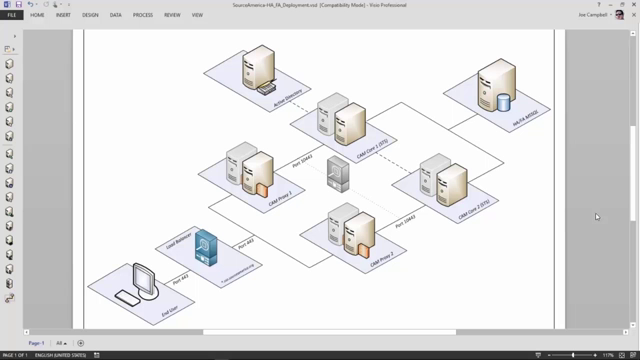Click the HA/FA MSSQL text label

pyautogui.click(x=526, y=118)
